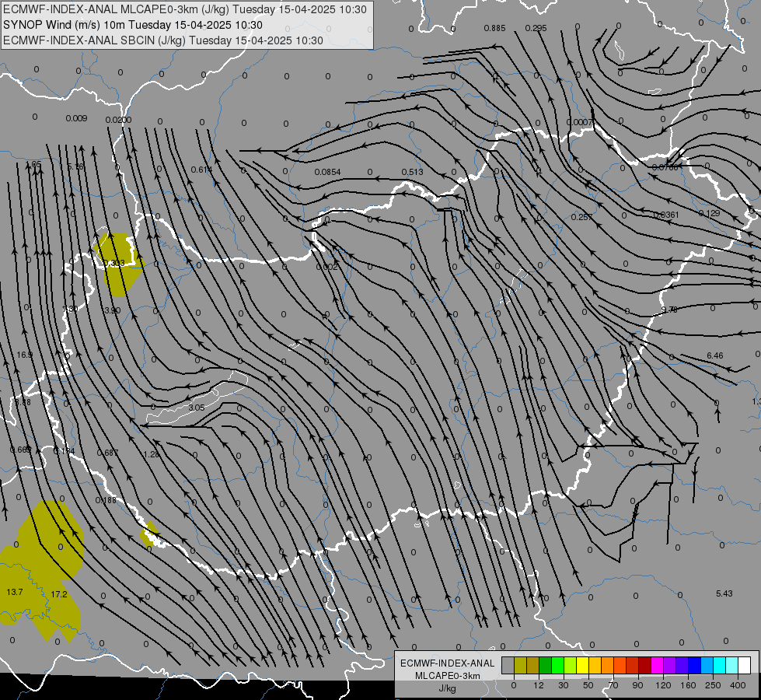Click the ECMWF-INDEX-ANAL colorbar title
Screen dimensions: 761x700
coord(447,663)
